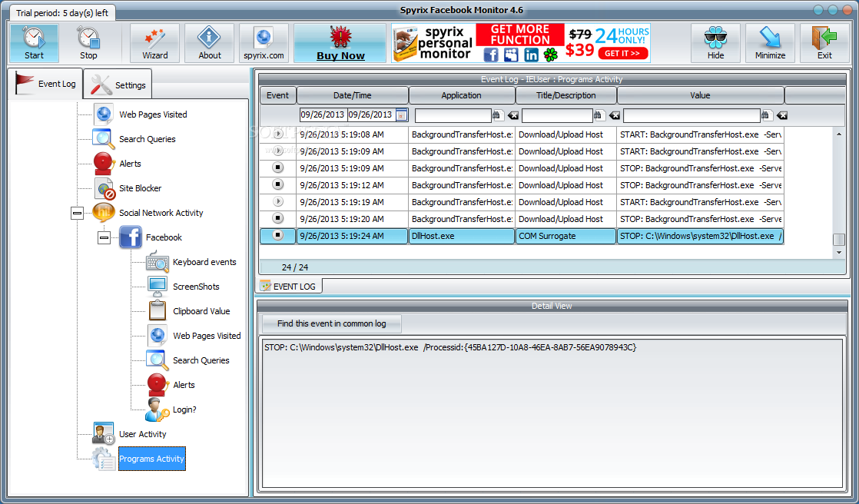Switch to the Settings tab
Image resolution: width=859 pixels, height=504 pixels.
[x=118, y=85]
